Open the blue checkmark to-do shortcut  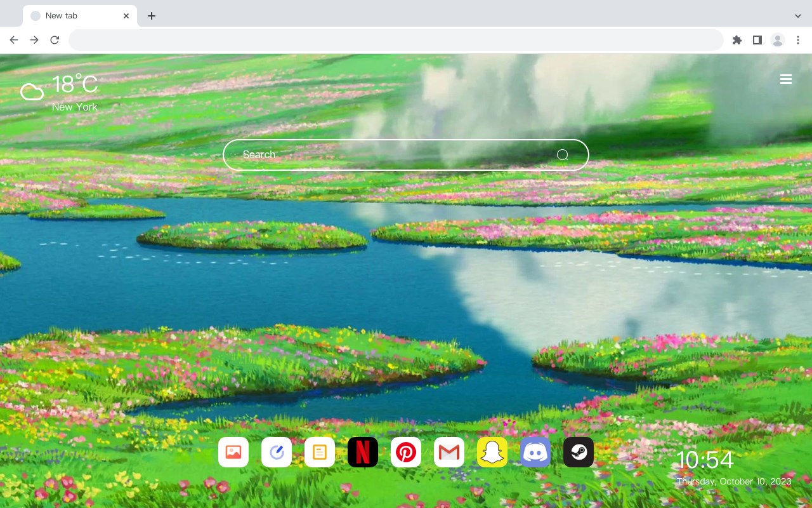point(277,452)
